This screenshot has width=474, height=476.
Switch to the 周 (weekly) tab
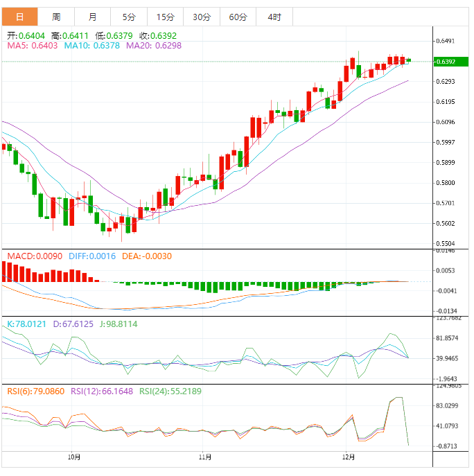[56, 17]
